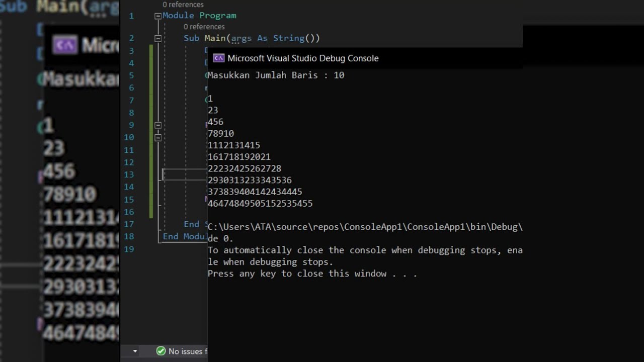The height and width of the screenshot is (362, 644).
Task: Click Press any key to close this window
Action: [312, 274]
